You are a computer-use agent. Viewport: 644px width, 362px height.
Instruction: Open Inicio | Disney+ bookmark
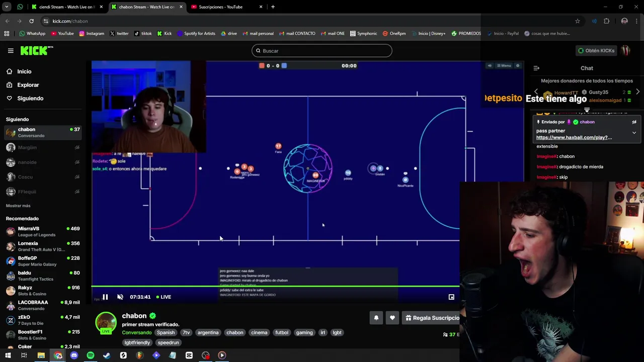(428, 34)
